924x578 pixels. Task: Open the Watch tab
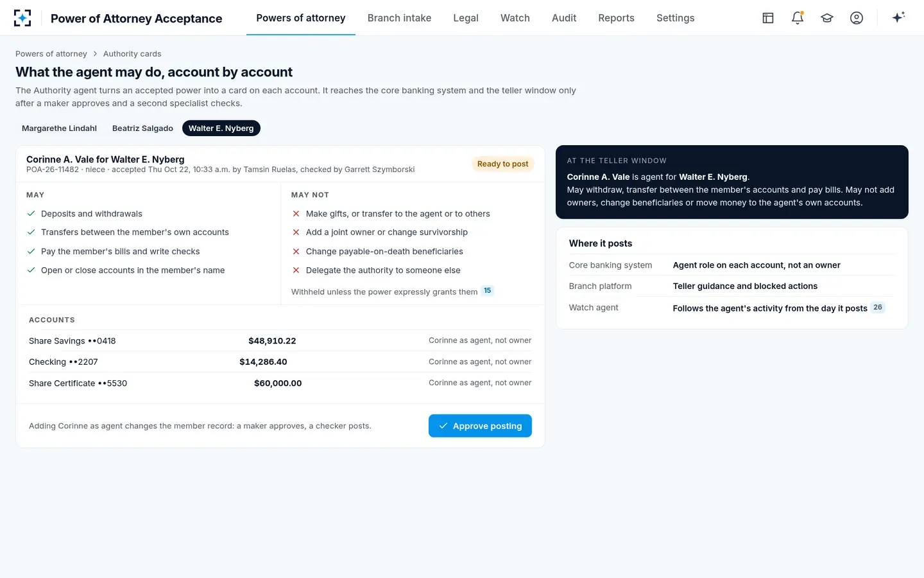515,18
